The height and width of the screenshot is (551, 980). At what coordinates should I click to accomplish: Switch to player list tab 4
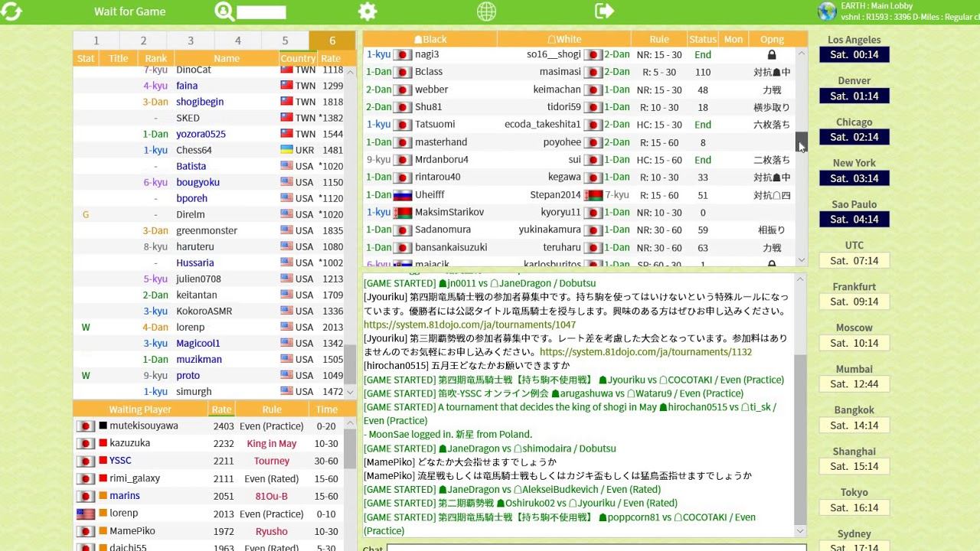pos(238,41)
